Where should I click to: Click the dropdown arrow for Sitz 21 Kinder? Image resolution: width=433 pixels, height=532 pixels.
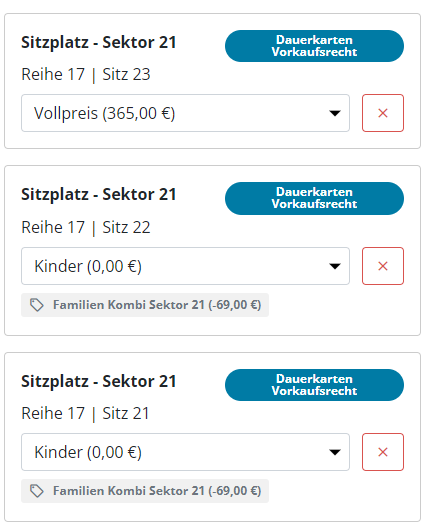pyautogui.click(x=335, y=452)
